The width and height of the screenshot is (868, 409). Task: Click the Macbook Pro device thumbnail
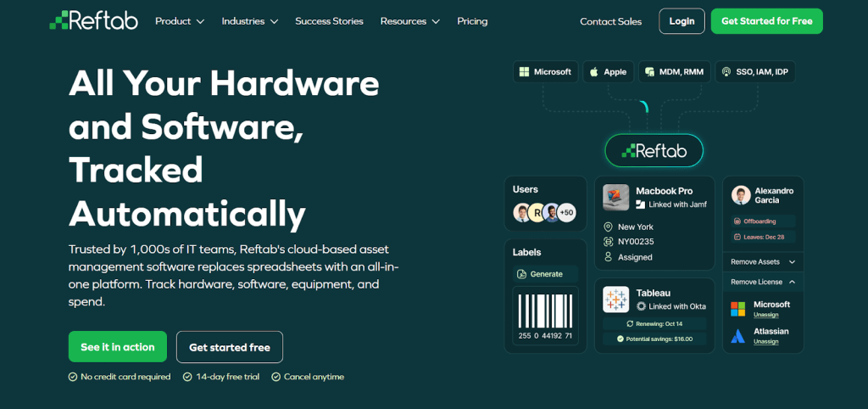click(x=615, y=197)
